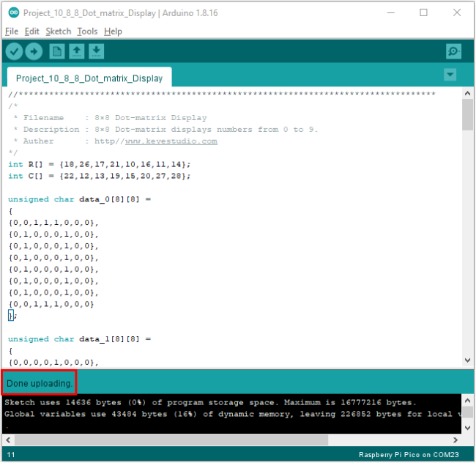Click the Upload arrow button
This screenshot has width=476, height=463.
34,51
